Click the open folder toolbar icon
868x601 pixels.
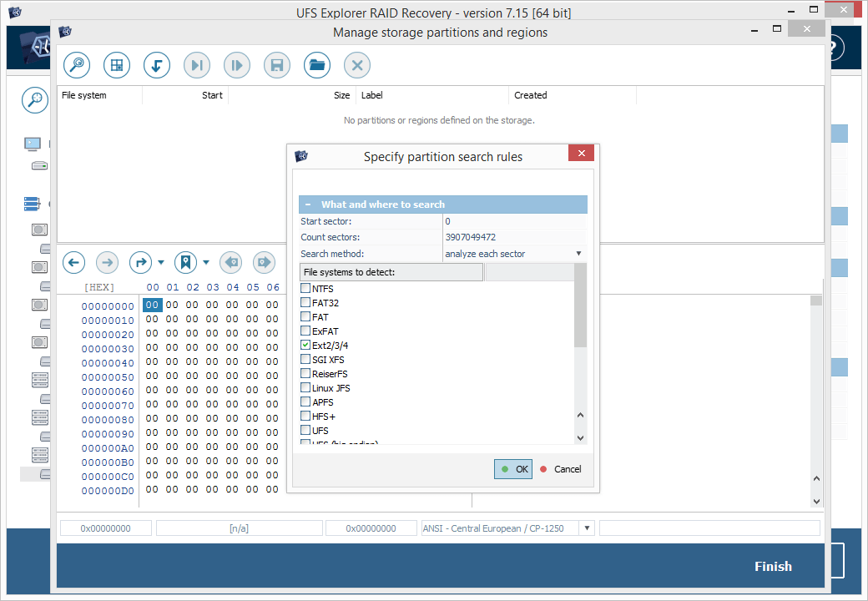[x=317, y=65]
